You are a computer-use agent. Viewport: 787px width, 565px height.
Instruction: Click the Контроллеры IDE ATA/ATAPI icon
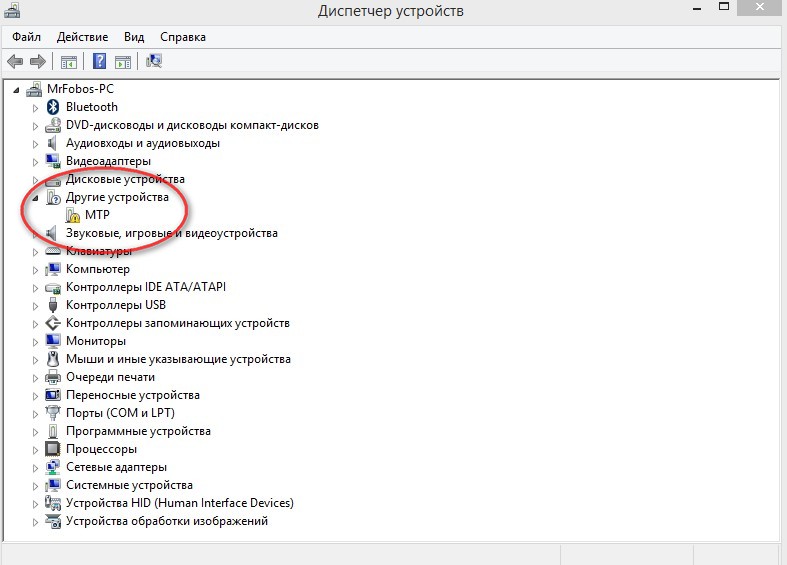(53, 288)
